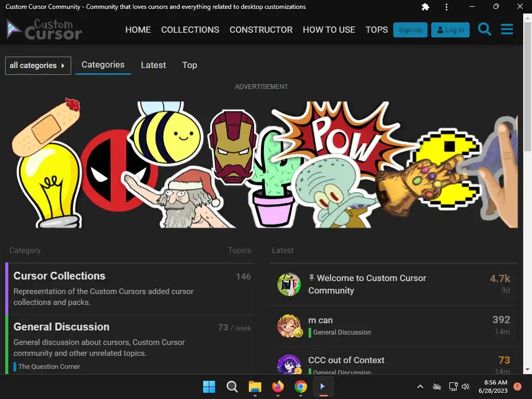The height and width of the screenshot is (399, 532).
Task: Open the m can topic
Action: click(x=320, y=320)
